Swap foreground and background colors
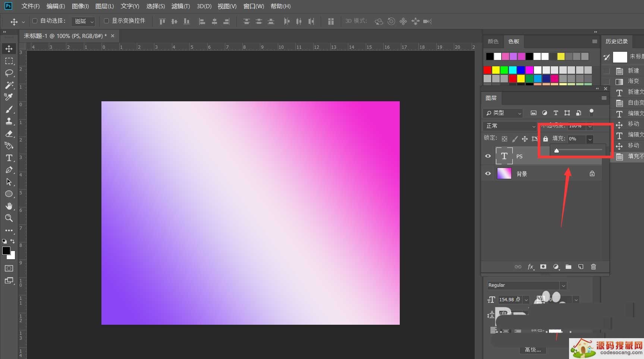The width and height of the screenshot is (644, 359). (x=12, y=241)
